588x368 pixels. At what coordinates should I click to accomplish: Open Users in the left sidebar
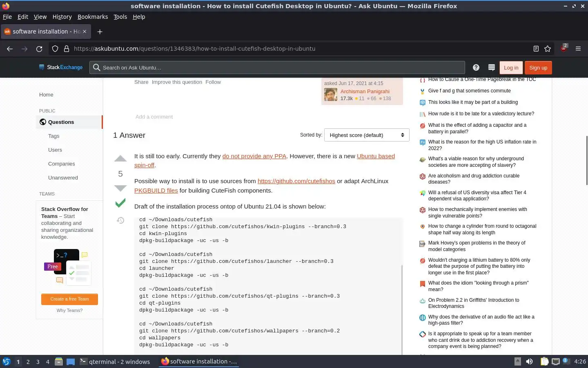click(x=55, y=150)
